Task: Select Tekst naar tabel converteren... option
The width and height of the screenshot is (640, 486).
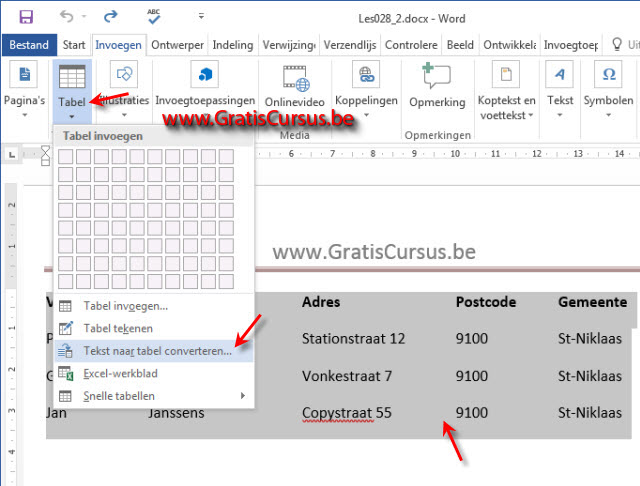Action: click(153, 351)
